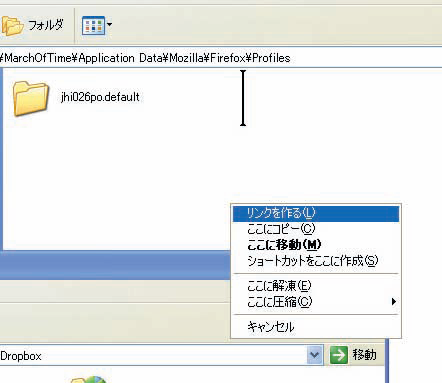Open the Views grid icon
442x383 pixels.
coord(93,25)
